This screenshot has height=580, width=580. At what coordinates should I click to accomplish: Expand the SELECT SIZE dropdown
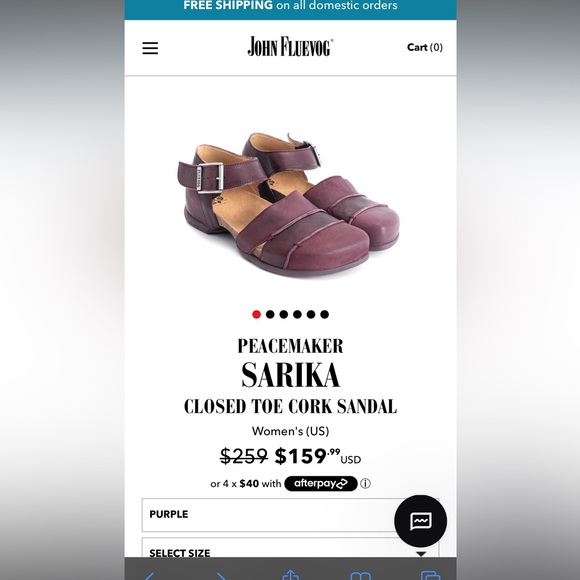point(290,548)
